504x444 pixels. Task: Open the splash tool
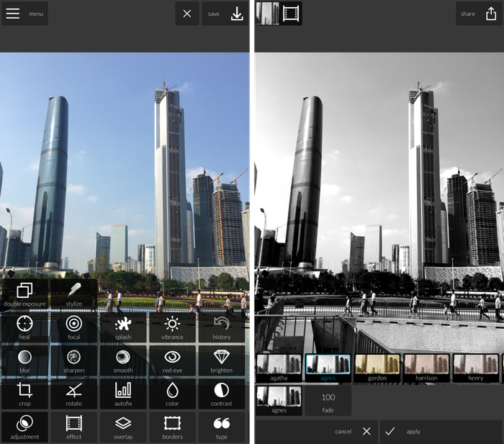tap(123, 327)
